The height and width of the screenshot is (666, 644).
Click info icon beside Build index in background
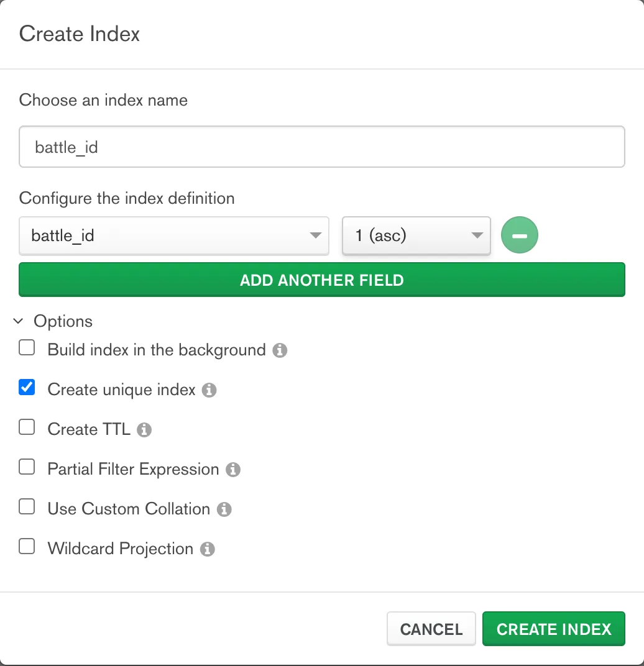point(280,350)
